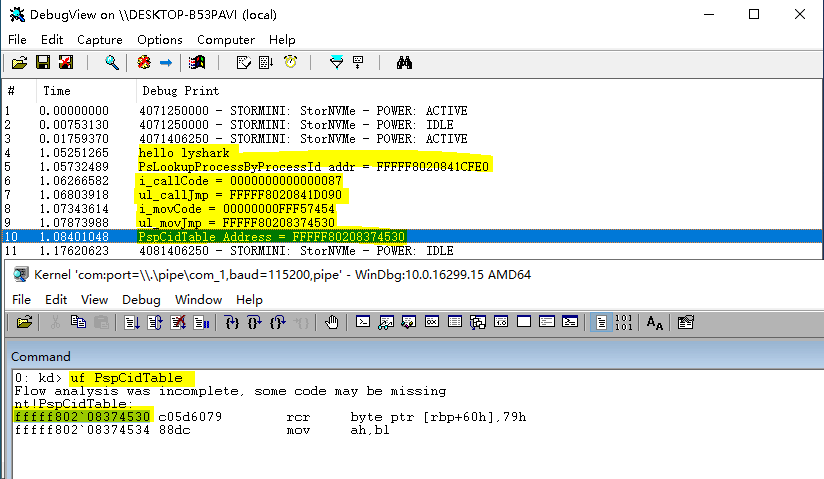This screenshot has width=824, height=479.
Task: Open the WinDbg Window menu
Action: (198, 300)
